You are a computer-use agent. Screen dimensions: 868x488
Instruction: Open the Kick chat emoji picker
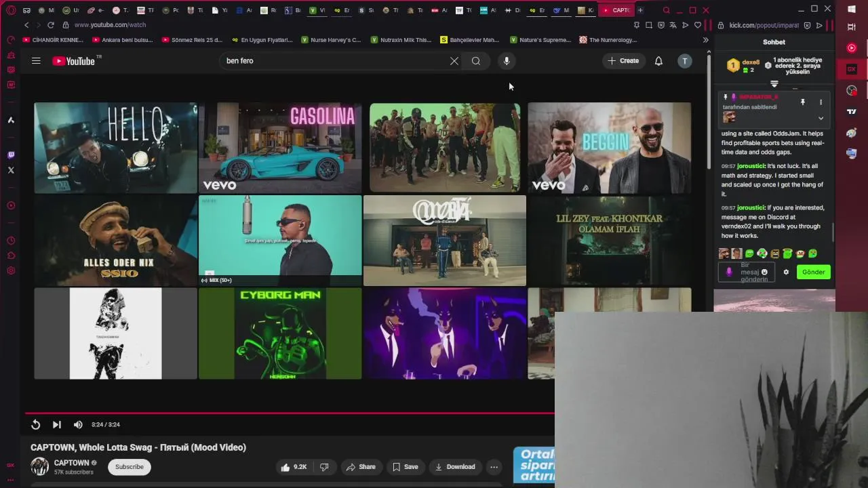click(x=765, y=272)
